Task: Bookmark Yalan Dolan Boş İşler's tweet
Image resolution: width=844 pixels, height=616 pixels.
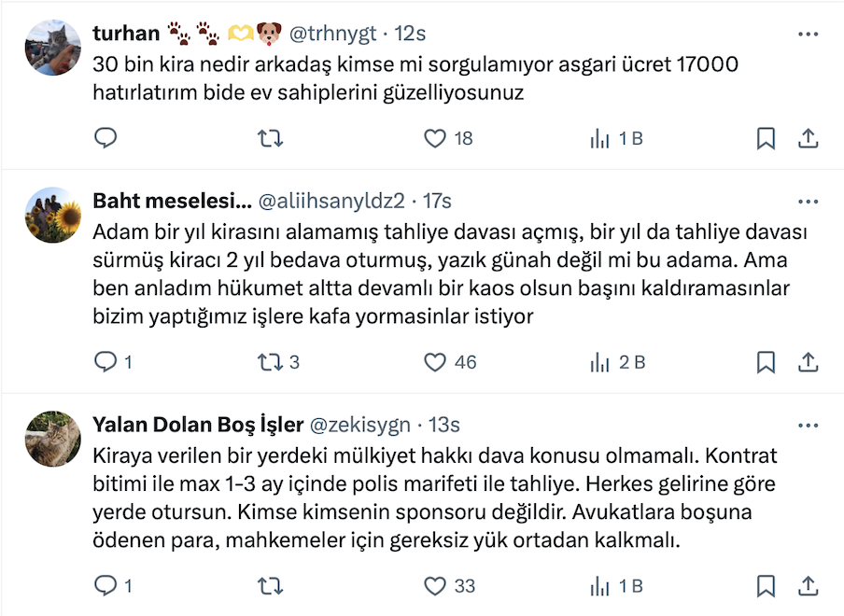Action: [766, 586]
